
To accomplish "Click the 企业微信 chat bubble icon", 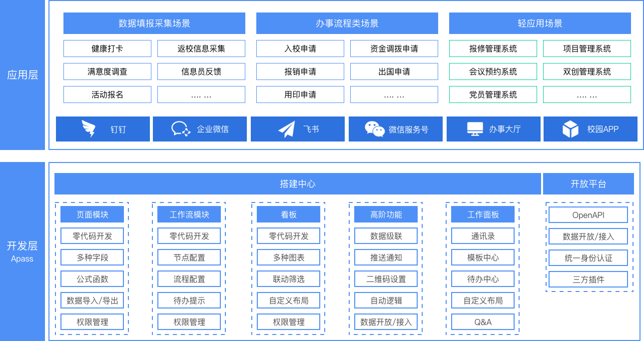I will pos(180,129).
